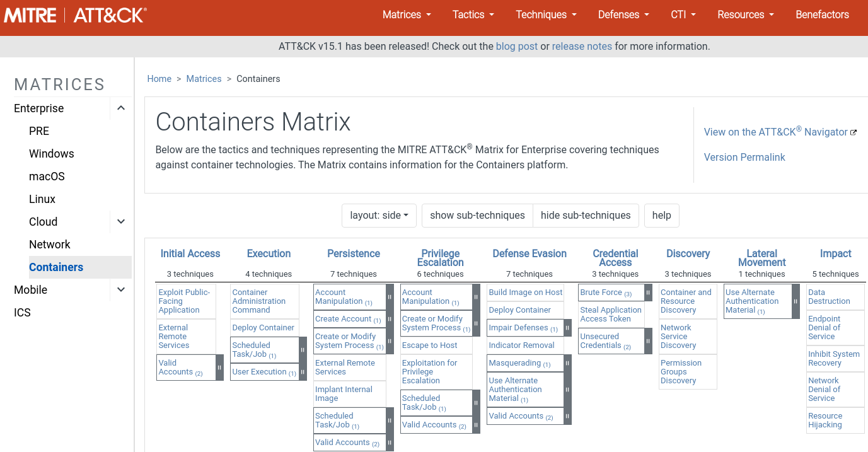
Task: Collapse the Enterprise sidebar section chevron
Action: coord(121,108)
